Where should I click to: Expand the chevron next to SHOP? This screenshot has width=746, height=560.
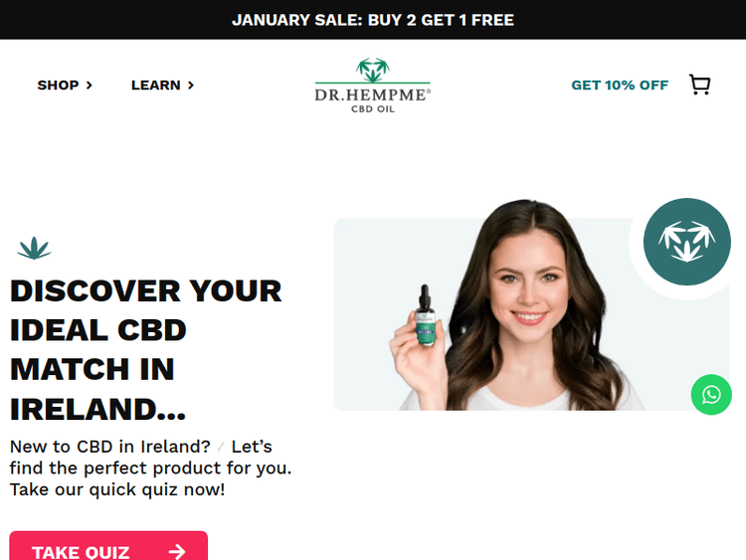click(x=89, y=86)
